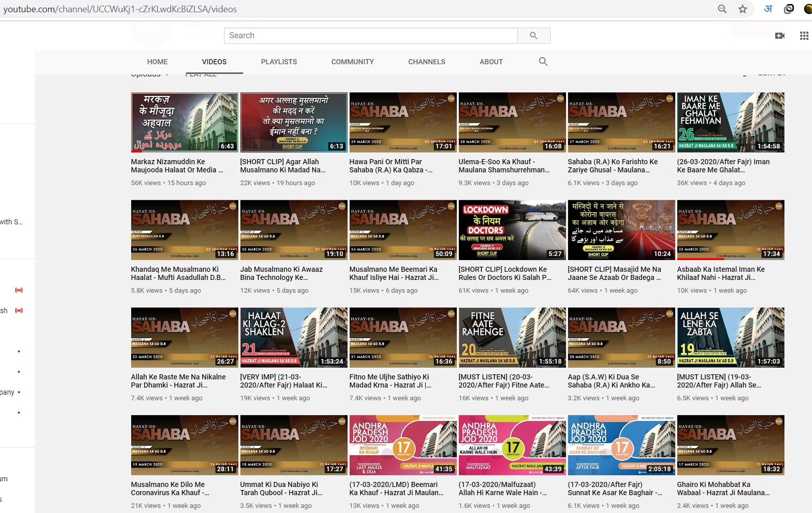Open the CHANNELS tab
The image size is (812, 513).
426,62
